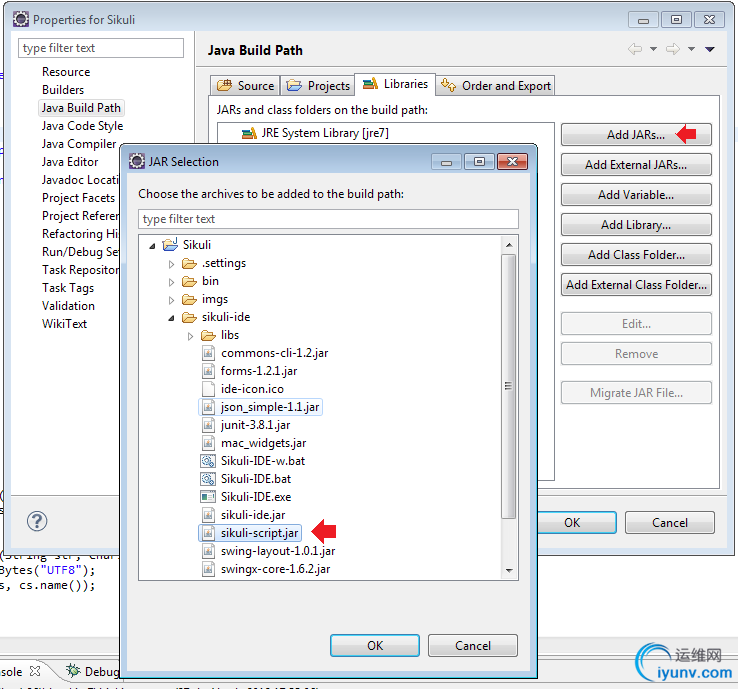Confirm JAR Selection with OK
Image resolution: width=738 pixels, height=689 pixels.
(x=375, y=645)
